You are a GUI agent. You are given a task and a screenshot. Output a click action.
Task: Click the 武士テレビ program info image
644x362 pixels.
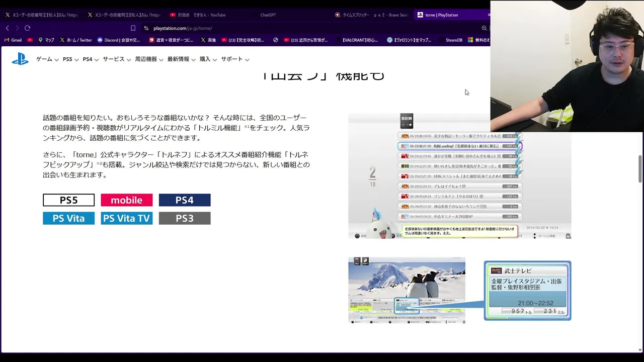(x=527, y=291)
